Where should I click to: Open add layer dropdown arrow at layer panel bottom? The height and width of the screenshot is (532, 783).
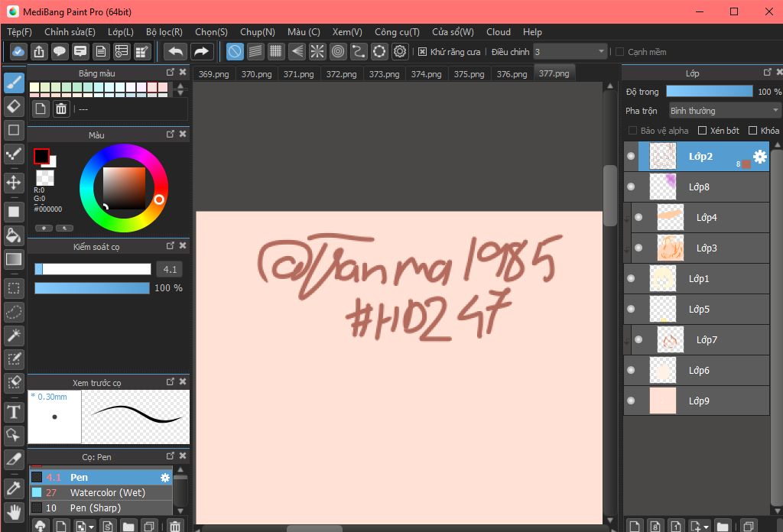pos(706,527)
